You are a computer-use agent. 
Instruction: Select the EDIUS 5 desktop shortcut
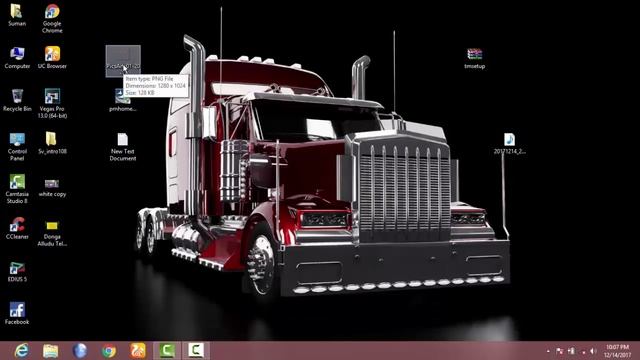click(17, 271)
